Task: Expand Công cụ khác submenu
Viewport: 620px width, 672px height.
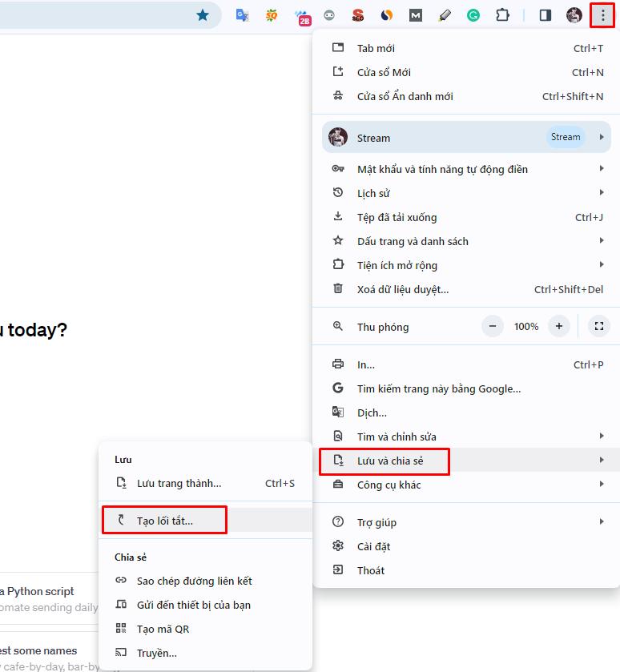Action: coord(466,485)
